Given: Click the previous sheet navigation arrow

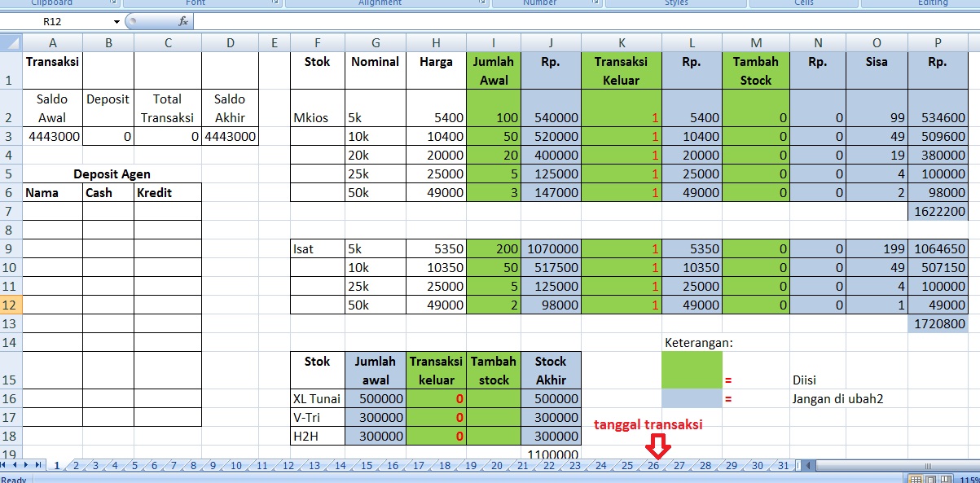Looking at the screenshot, I should pyautogui.click(x=16, y=465).
